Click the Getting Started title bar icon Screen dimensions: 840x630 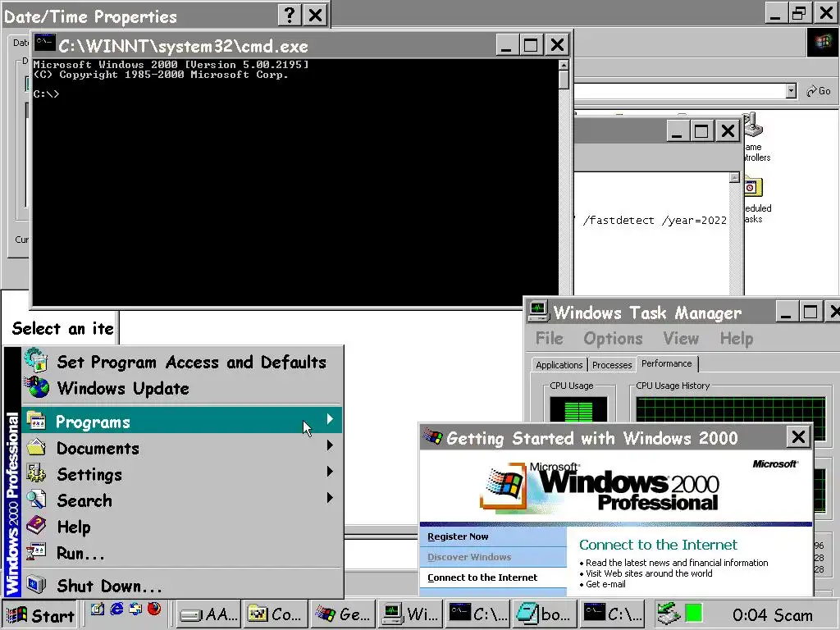point(433,437)
